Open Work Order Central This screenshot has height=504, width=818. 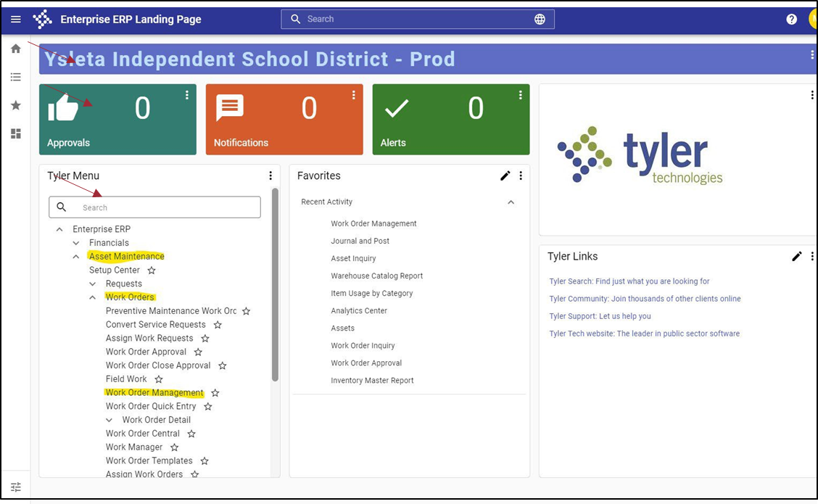point(142,434)
